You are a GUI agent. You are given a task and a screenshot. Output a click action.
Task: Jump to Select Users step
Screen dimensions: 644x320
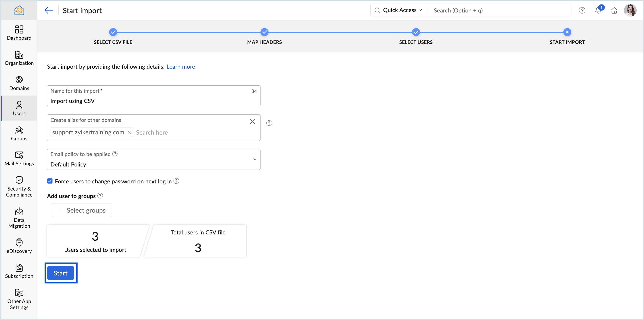[416, 32]
